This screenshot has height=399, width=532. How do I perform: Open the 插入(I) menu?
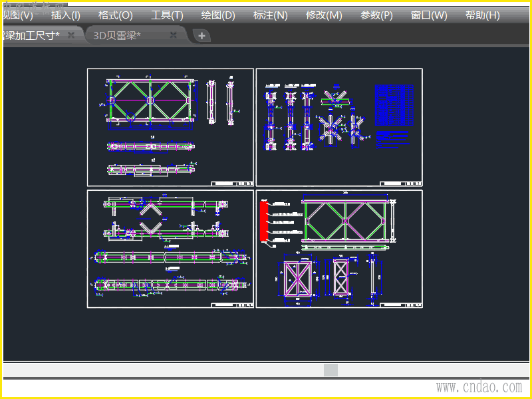(x=65, y=15)
